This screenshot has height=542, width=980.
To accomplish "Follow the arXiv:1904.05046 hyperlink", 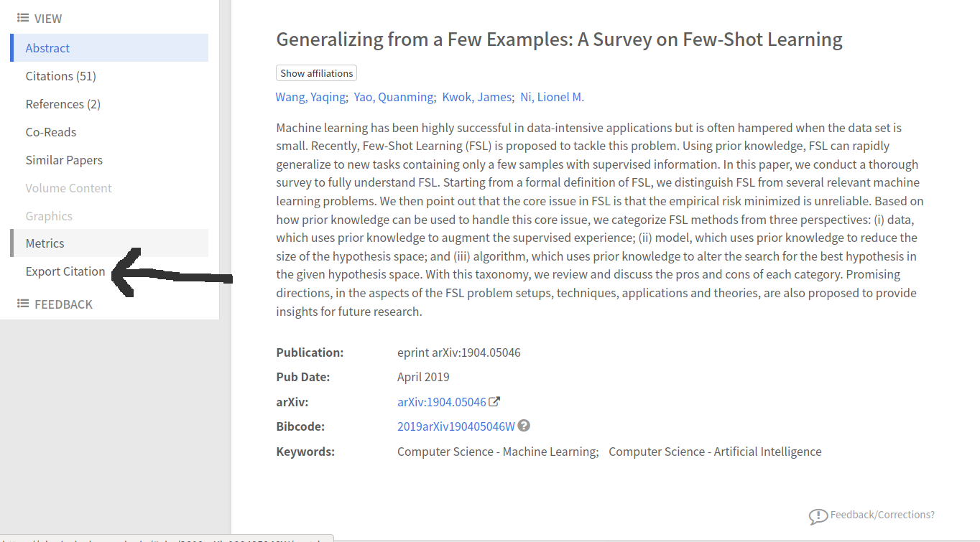I will point(442,401).
